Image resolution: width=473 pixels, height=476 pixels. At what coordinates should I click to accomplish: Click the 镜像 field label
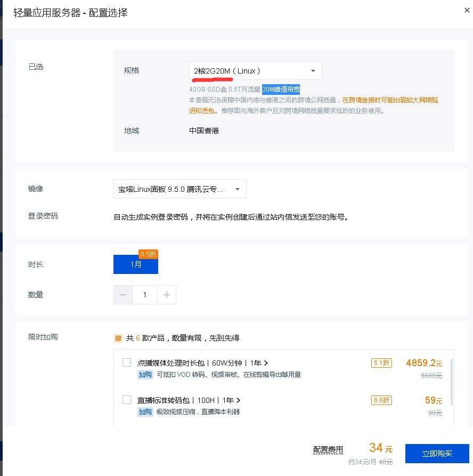click(x=36, y=189)
